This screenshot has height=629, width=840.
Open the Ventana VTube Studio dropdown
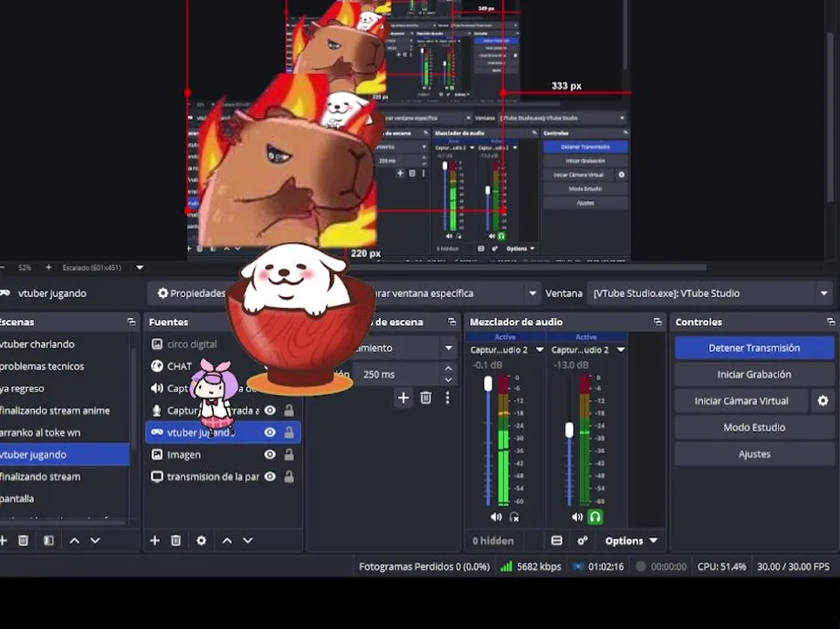(824, 293)
